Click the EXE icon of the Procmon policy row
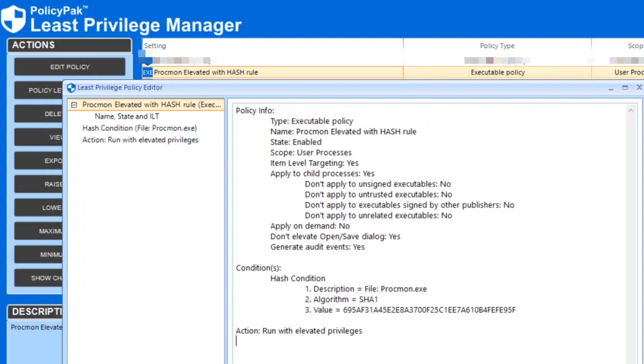This screenshot has width=644, height=364. (147, 73)
